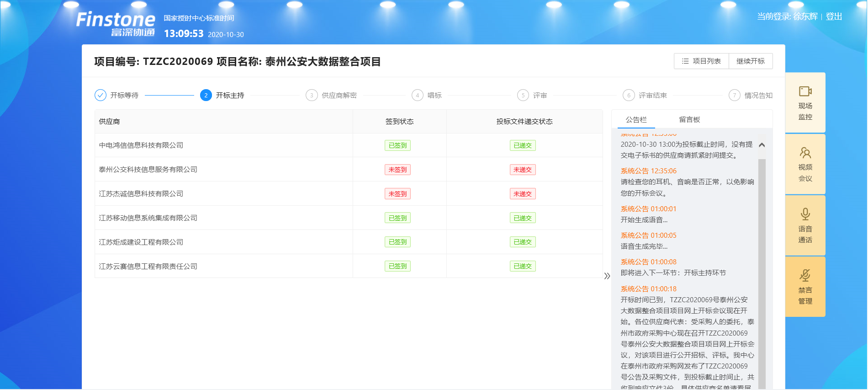This screenshot has width=868, height=390.
Task: Click the 登出 logout link
Action: point(834,16)
